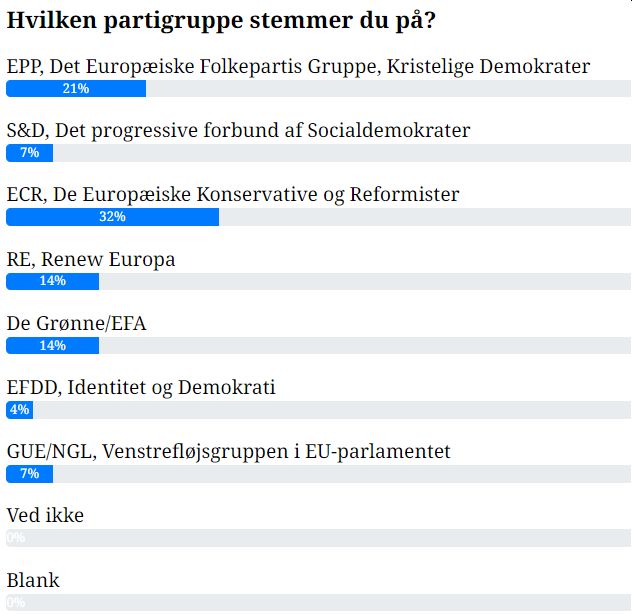
Task: Select the S&D Socialdemokrater option label
Action: point(238,131)
